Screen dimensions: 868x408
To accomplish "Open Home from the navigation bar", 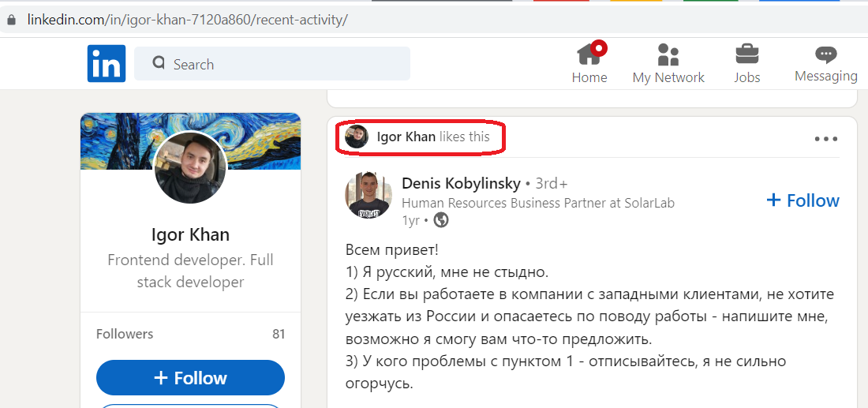I will click(x=589, y=63).
